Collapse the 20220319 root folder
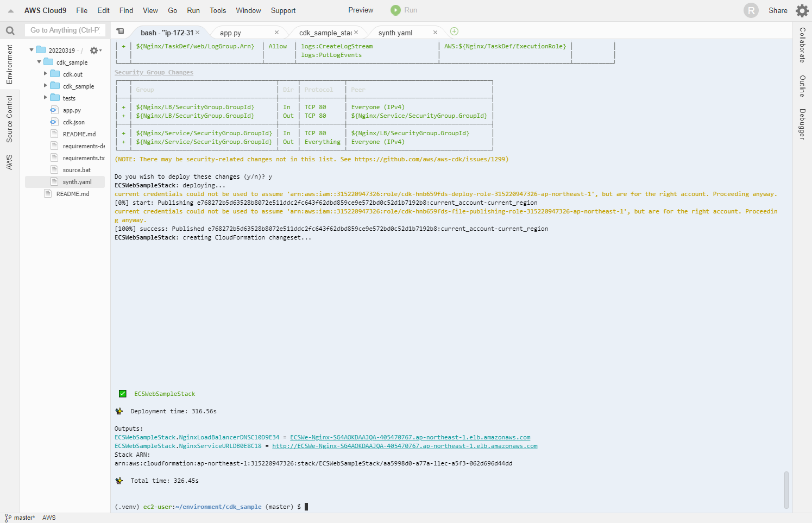The image size is (812, 523). pyautogui.click(x=32, y=50)
